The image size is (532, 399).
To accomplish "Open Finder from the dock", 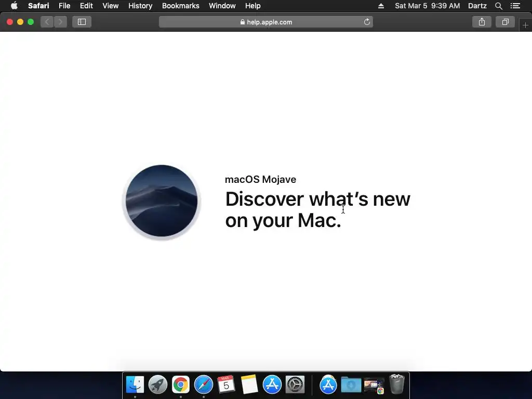I will point(135,385).
